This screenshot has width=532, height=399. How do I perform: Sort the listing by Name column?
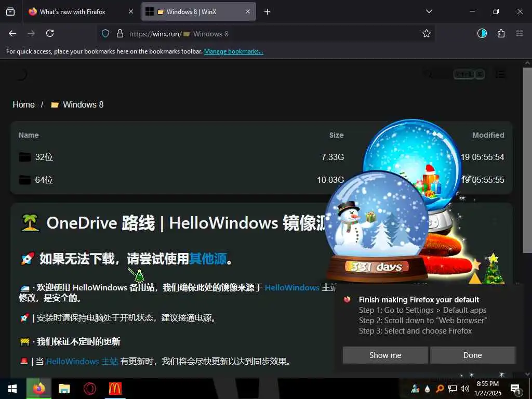(x=29, y=135)
